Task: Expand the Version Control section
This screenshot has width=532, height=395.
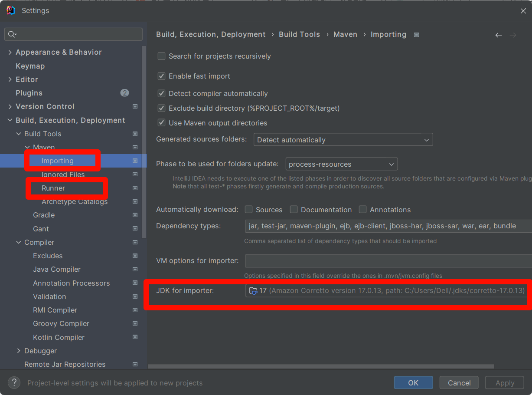Action: coord(10,106)
